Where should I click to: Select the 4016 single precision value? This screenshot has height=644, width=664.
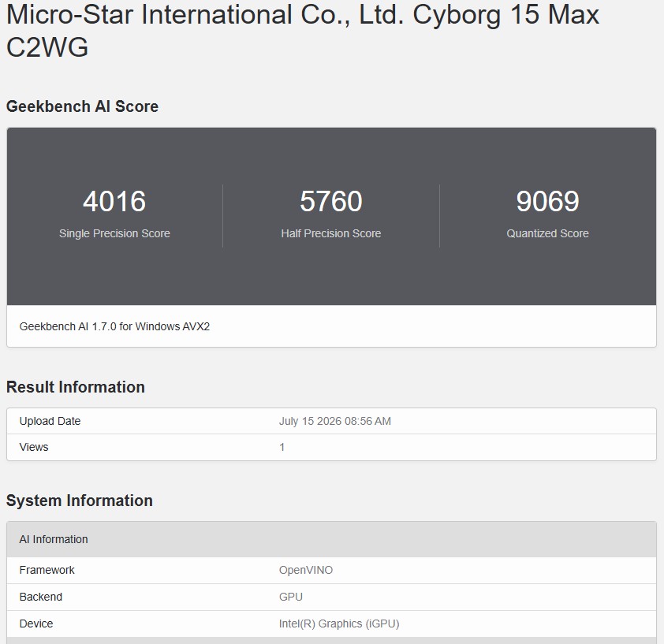pos(114,201)
